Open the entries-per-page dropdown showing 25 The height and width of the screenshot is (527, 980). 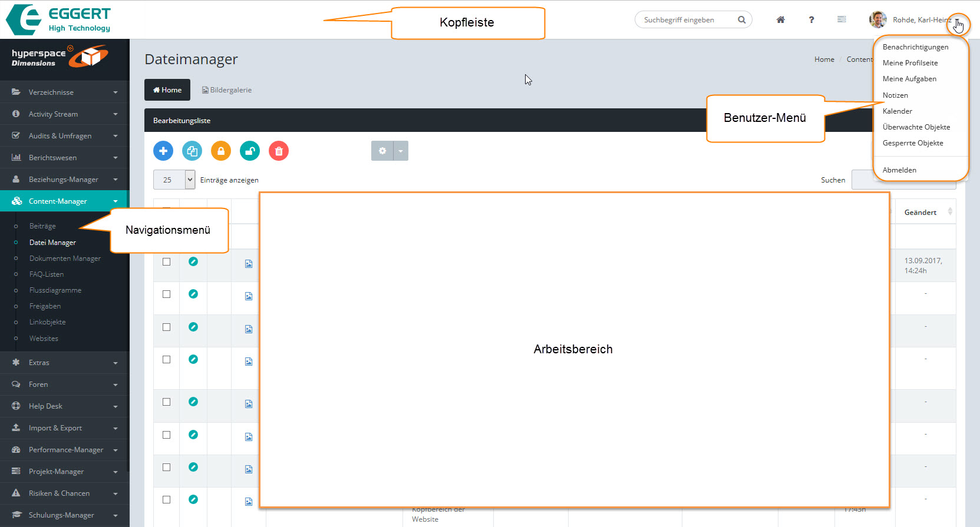point(174,180)
